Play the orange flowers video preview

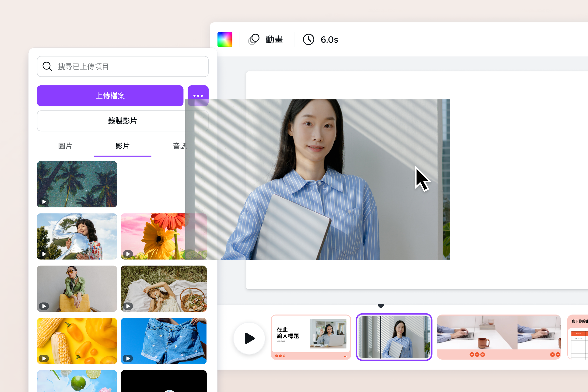click(x=128, y=254)
